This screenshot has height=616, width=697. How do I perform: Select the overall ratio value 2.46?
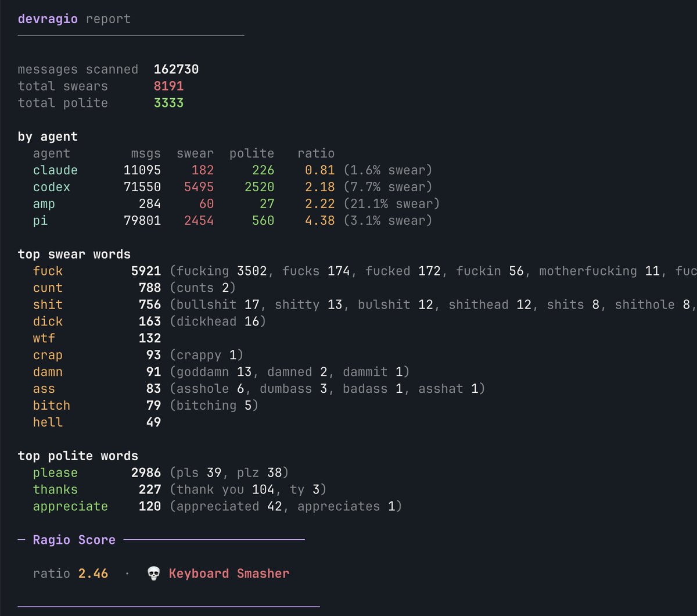pyautogui.click(x=93, y=574)
